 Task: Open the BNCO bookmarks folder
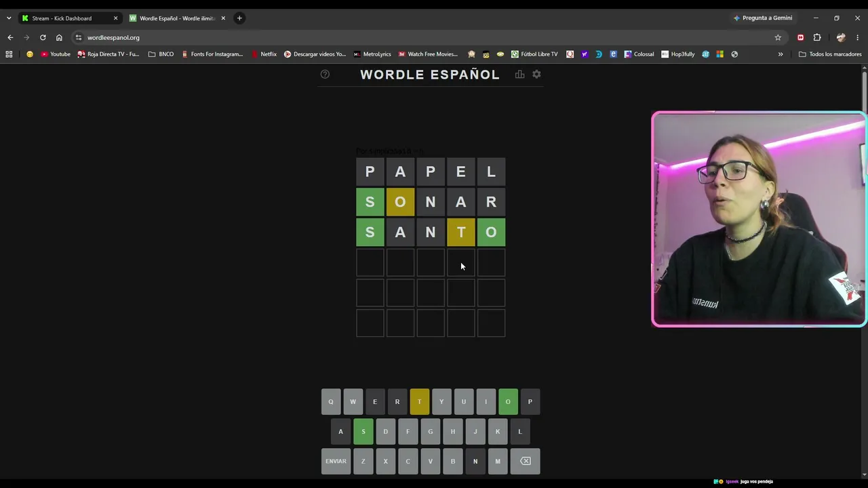pyautogui.click(x=161, y=54)
